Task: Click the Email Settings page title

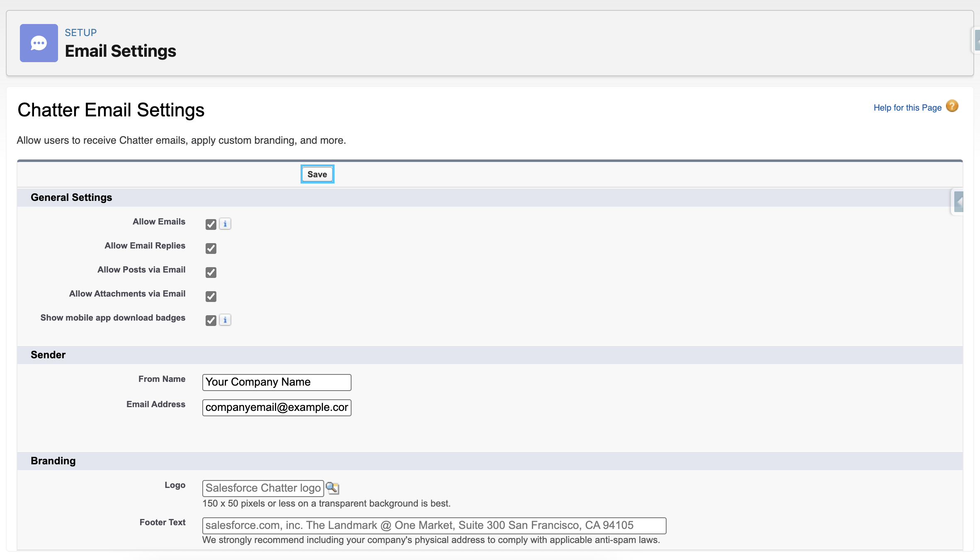Action: (121, 51)
